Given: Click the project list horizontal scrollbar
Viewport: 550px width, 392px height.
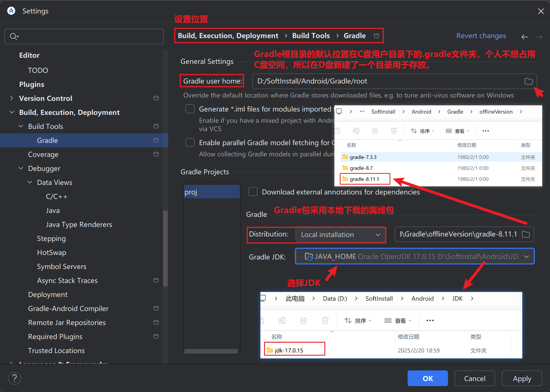Looking at the screenshot, I should [211, 351].
